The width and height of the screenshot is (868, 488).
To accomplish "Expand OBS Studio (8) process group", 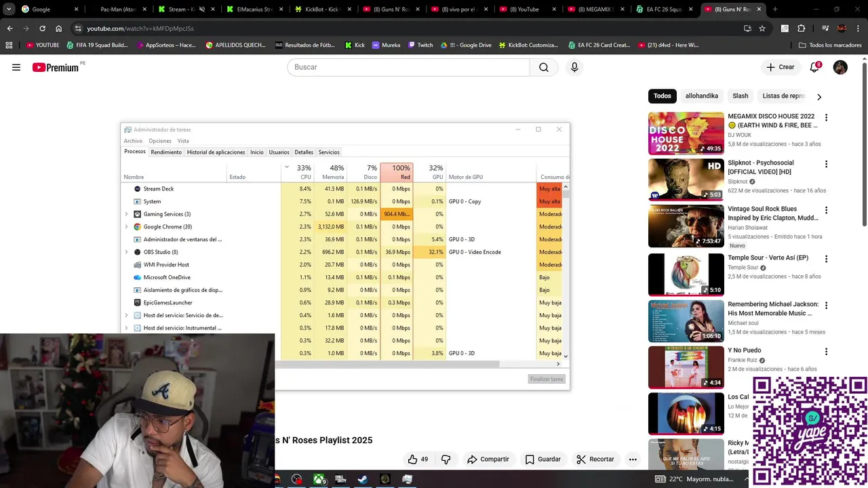I will click(x=126, y=252).
